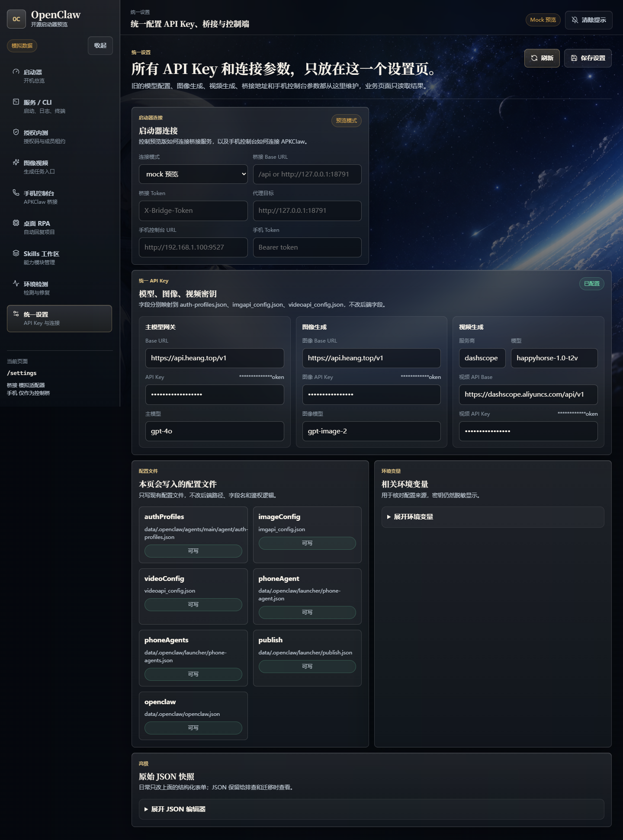623x840 pixels.
Task: Click the 主模型网关 Base URL field
Action: (215, 358)
